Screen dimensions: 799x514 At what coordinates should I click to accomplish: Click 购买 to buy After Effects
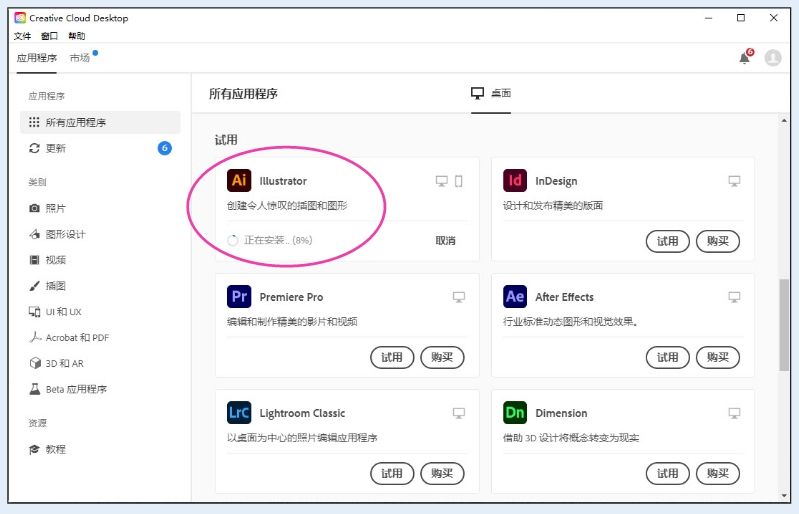tap(717, 357)
